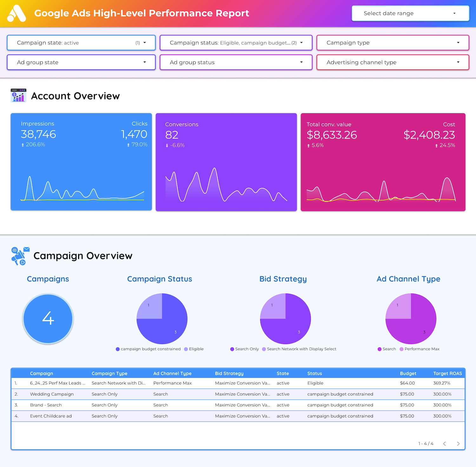This screenshot has width=476, height=467.
Task: Go to previous table page arrow
Action: coord(444,444)
